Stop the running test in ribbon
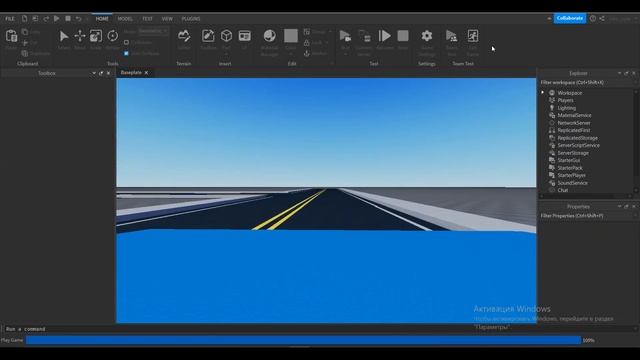640x360 pixels. click(403, 36)
